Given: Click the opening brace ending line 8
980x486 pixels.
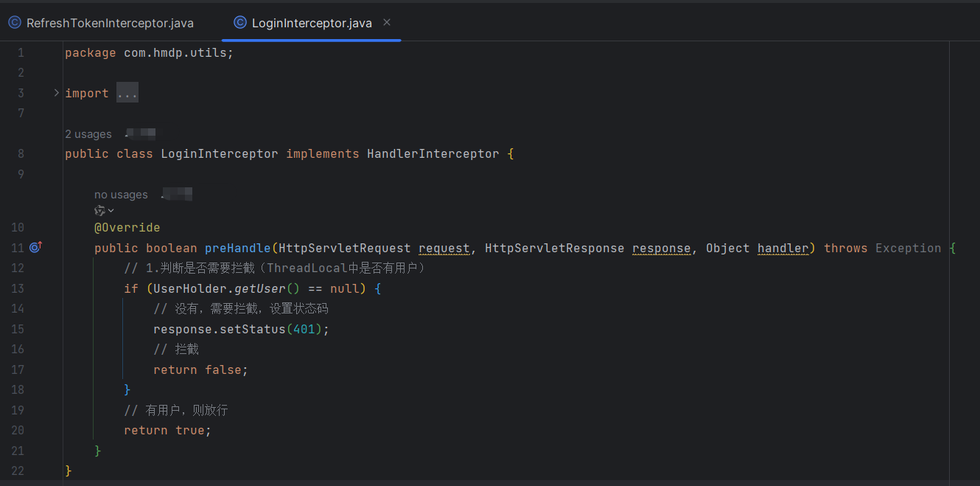Looking at the screenshot, I should (x=511, y=154).
